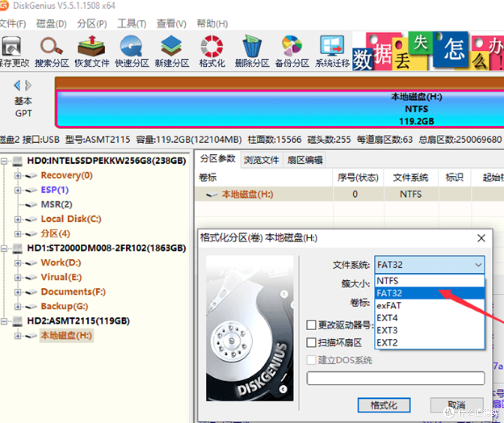Select the 本地磁盘(H:) row in partition table
Image resolution: width=504 pixels, height=423 pixels.
pos(349,194)
